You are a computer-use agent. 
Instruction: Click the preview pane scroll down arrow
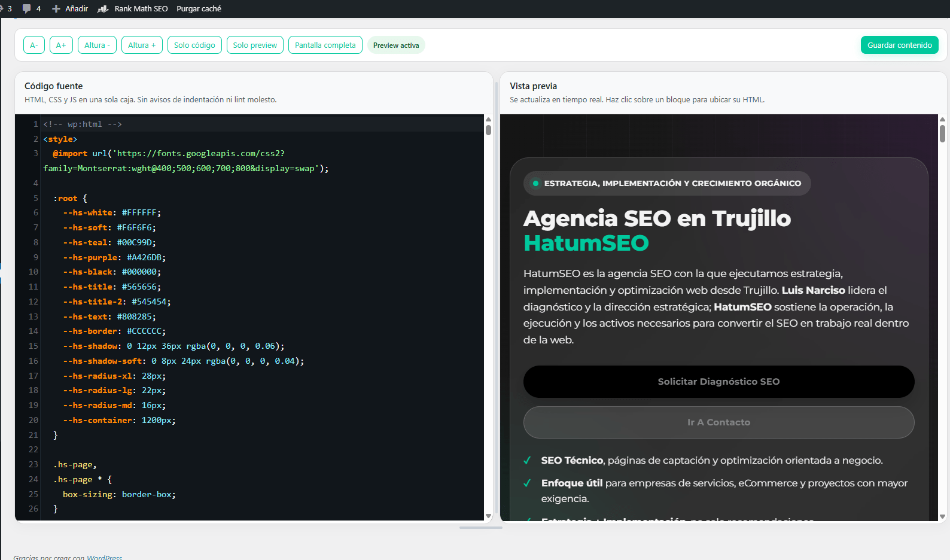point(942,516)
